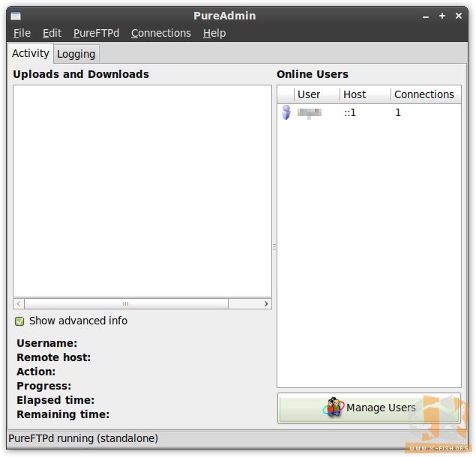Open the File menu
Viewport: 476px width, 457px height.
[22, 33]
